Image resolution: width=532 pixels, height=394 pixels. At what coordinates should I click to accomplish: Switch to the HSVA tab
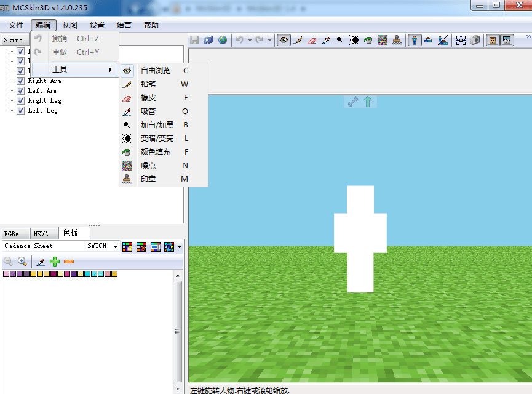(x=41, y=234)
